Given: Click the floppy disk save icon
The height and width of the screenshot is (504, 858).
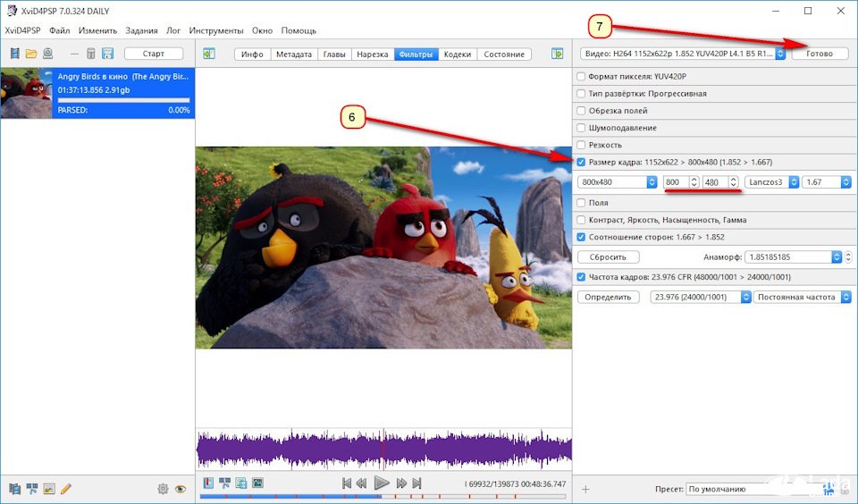Looking at the screenshot, I should pyautogui.click(x=108, y=54).
